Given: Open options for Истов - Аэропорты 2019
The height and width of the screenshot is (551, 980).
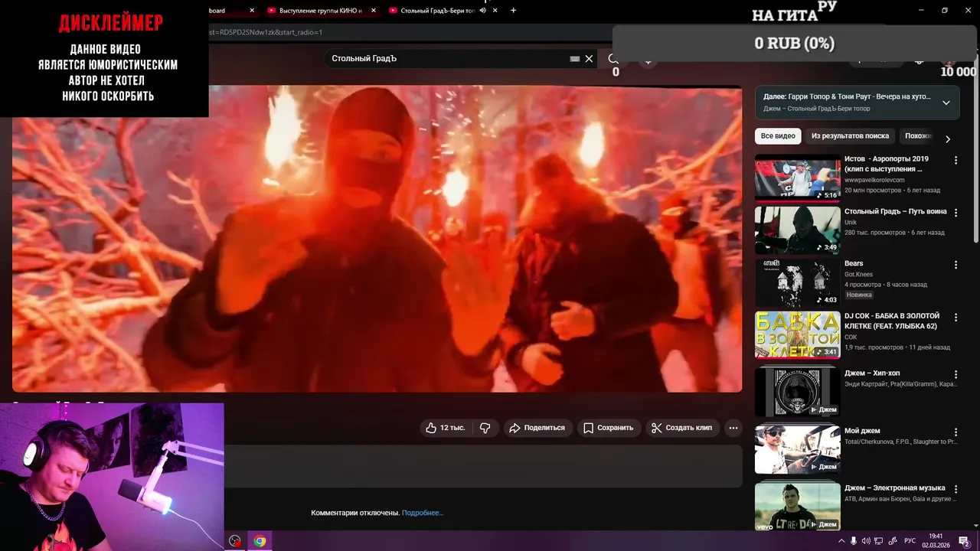Looking at the screenshot, I should [955, 160].
